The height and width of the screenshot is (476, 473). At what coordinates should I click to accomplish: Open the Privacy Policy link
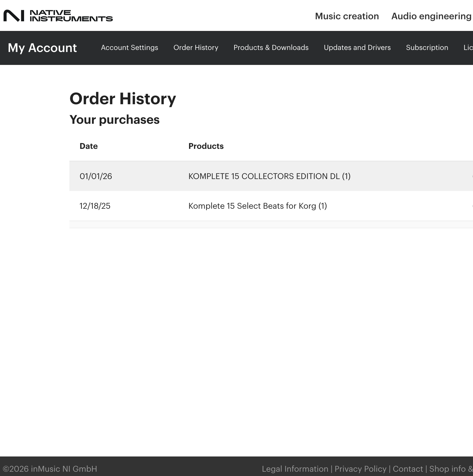[x=361, y=469]
